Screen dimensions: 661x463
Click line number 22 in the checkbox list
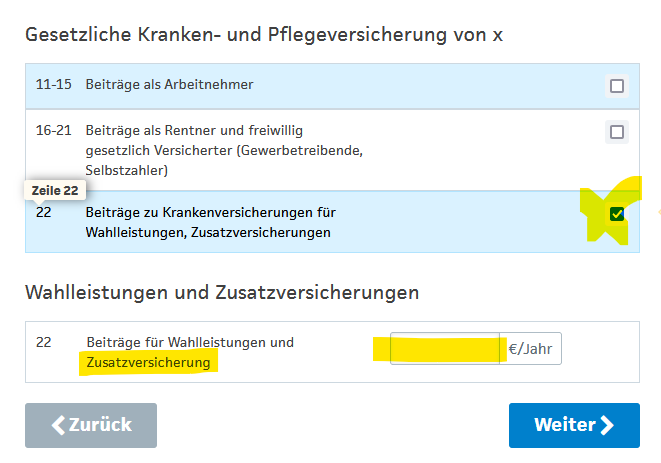point(43,212)
